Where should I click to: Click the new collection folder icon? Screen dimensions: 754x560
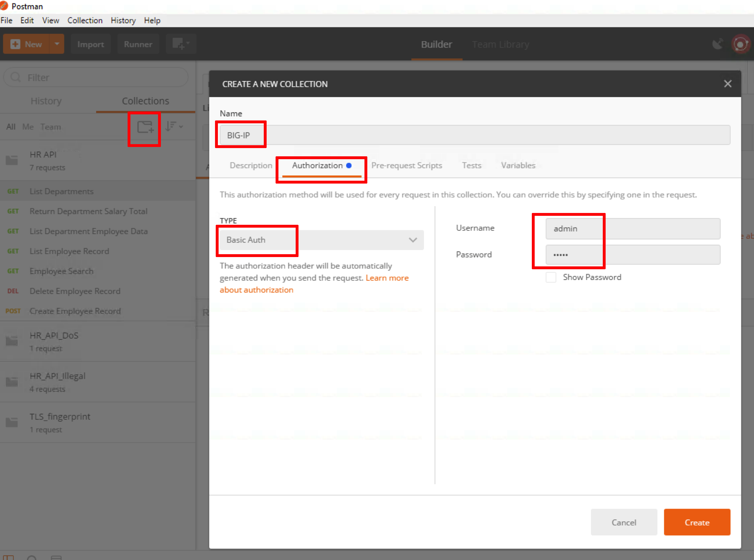click(x=145, y=127)
